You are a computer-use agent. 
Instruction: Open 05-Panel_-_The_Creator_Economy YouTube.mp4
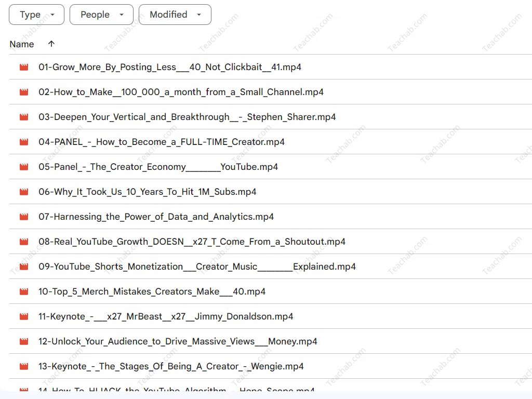tap(158, 167)
